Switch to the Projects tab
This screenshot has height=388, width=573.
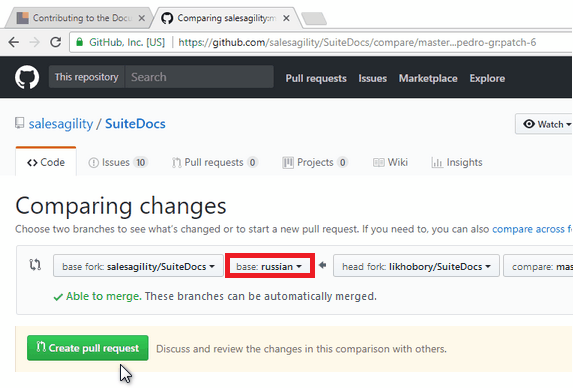coord(315,162)
